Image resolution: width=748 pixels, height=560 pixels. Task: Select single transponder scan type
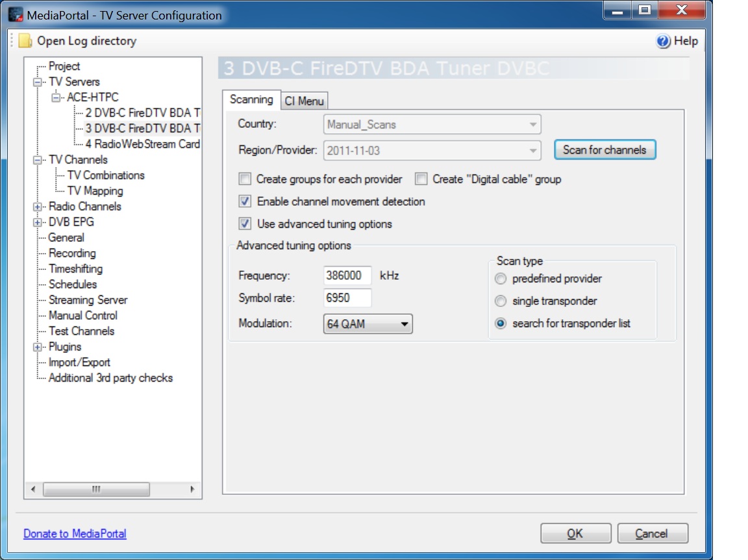(501, 301)
